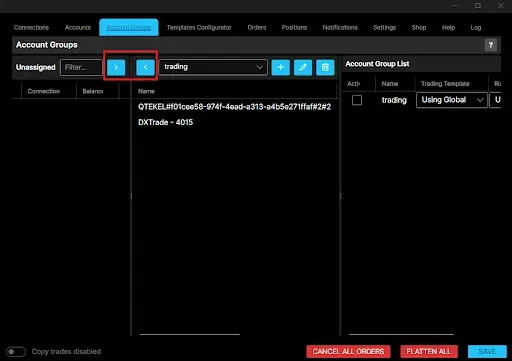Open the Notifications tab
The height and width of the screenshot is (361, 512).
click(x=340, y=27)
